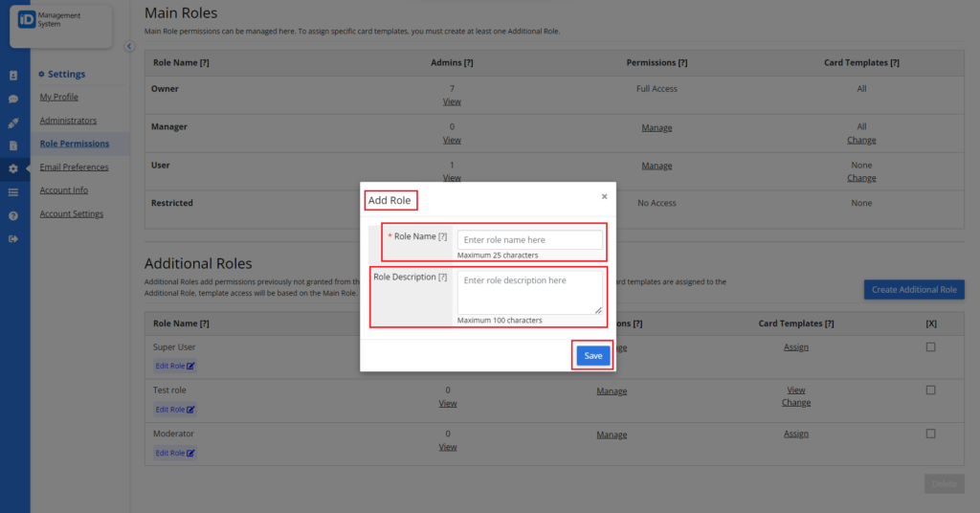Open the list menu icon in left rail
Viewport: 980px width, 513px height.
coord(13,192)
